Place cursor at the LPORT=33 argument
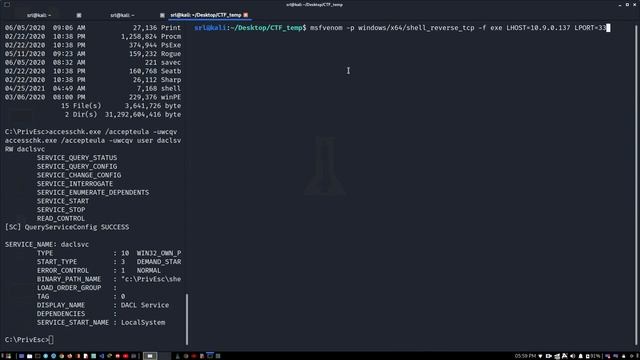This screenshot has height=360, width=640. tap(590, 28)
